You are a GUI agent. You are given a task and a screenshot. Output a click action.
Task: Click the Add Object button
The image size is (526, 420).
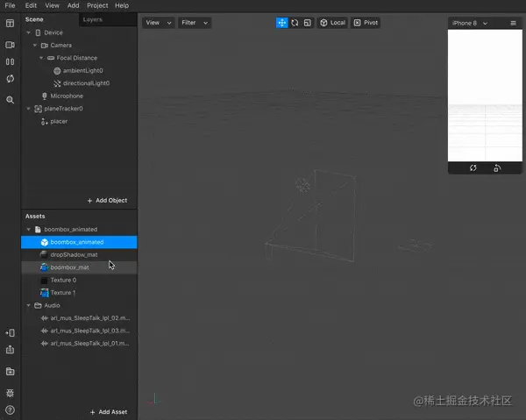point(107,201)
